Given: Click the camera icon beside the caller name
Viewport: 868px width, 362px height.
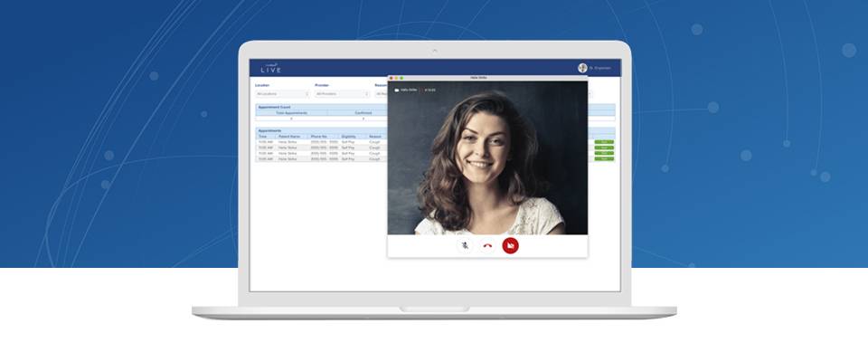Looking at the screenshot, I should pos(396,90).
